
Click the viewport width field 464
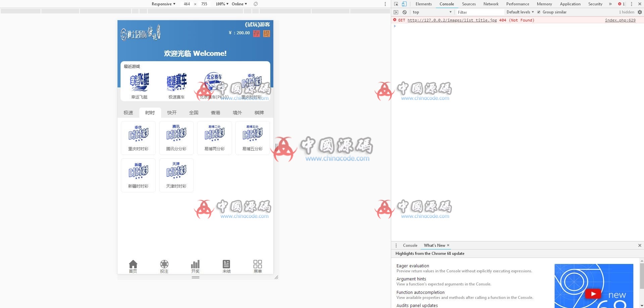pos(187,4)
